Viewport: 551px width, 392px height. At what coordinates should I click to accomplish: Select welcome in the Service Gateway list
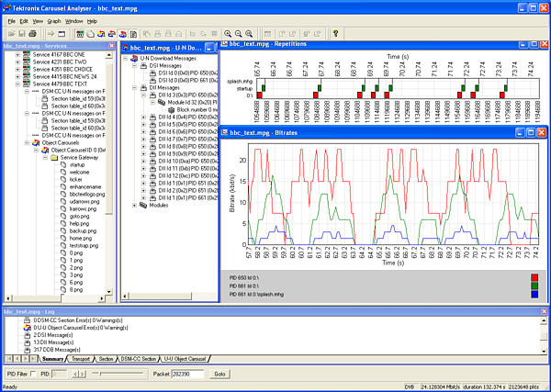click(79, 172)
